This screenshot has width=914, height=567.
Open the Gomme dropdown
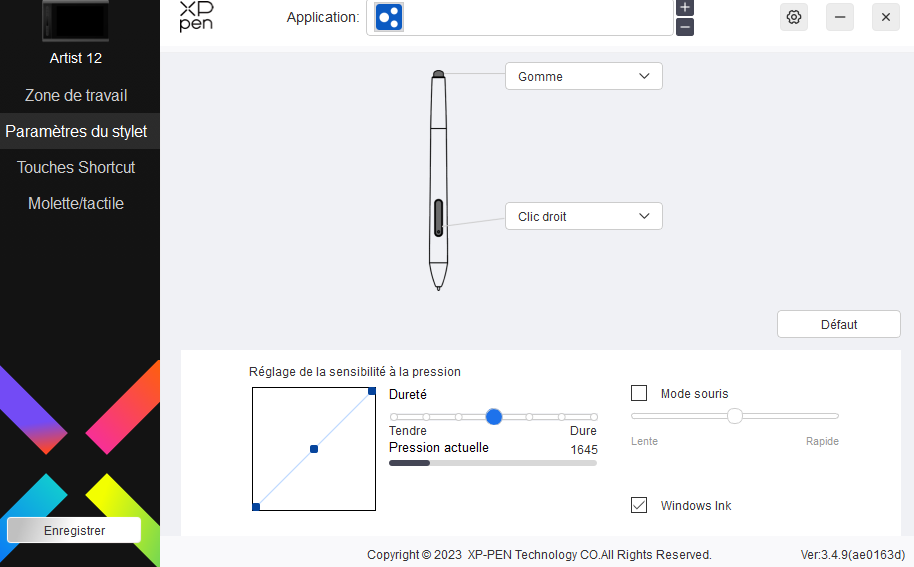[583, 76]
